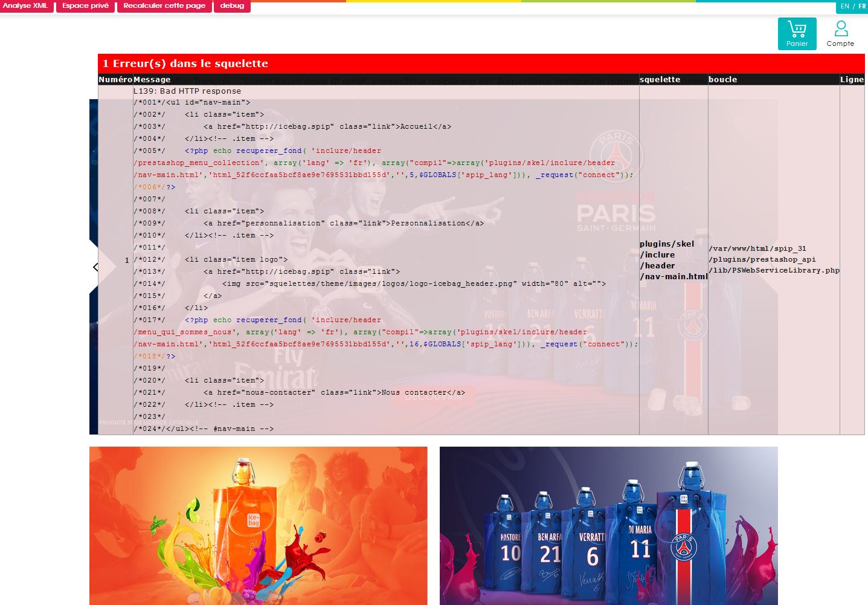Click the PSWebServiceLibrary.php path cell
The width and height of the screenshot is (868, 605).
click(x=774, y=259)
